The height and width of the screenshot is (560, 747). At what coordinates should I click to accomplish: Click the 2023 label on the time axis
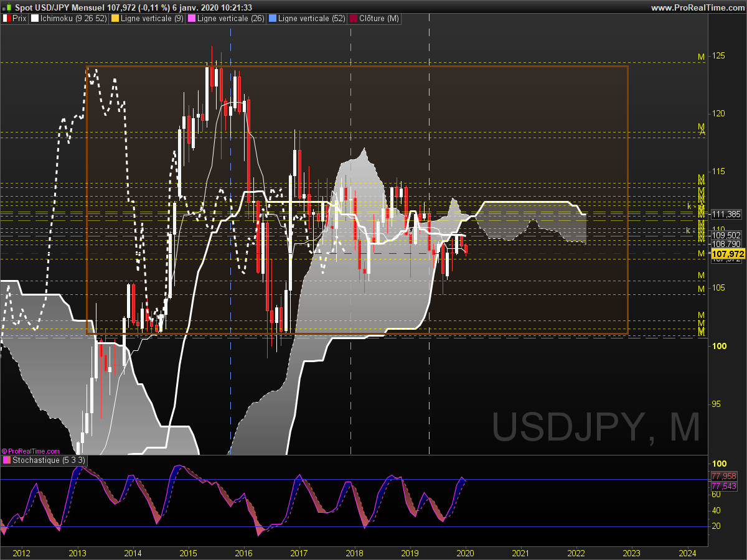[631, 553]
